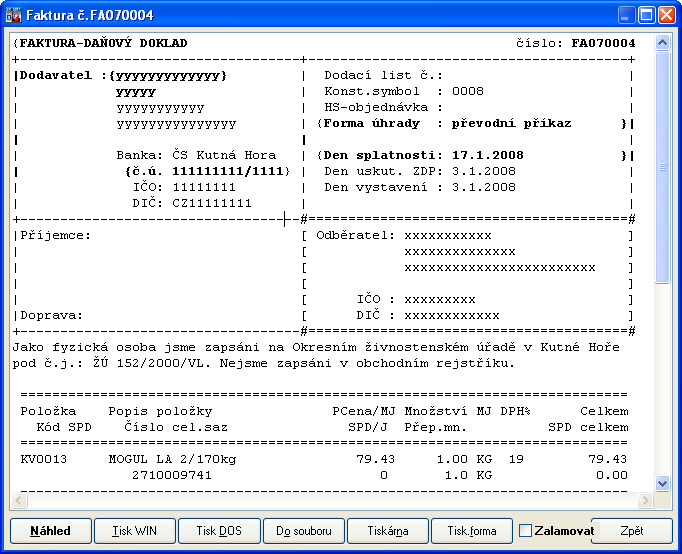Click the DIČ value CZ11111111
This screenshot has height=554, width=682.
pyautogui.click(x=212, y=204)
